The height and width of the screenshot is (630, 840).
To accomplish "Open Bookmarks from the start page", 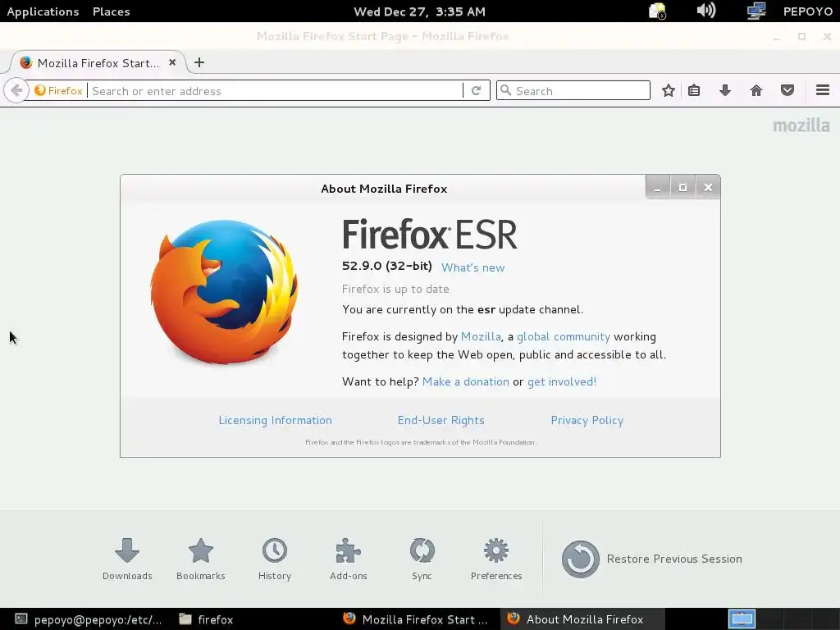I will [x=201, y=559].
